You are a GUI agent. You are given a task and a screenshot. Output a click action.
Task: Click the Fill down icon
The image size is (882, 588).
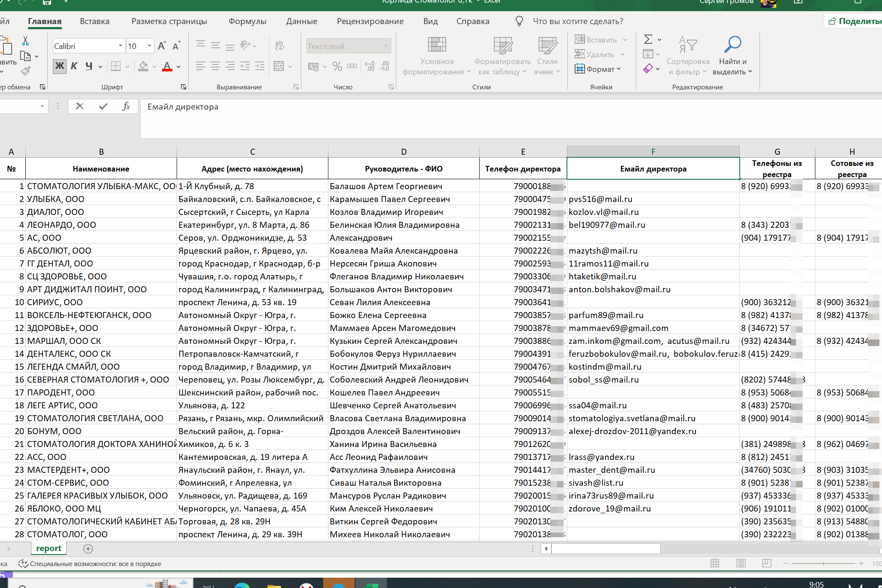[x=648, y=54]
